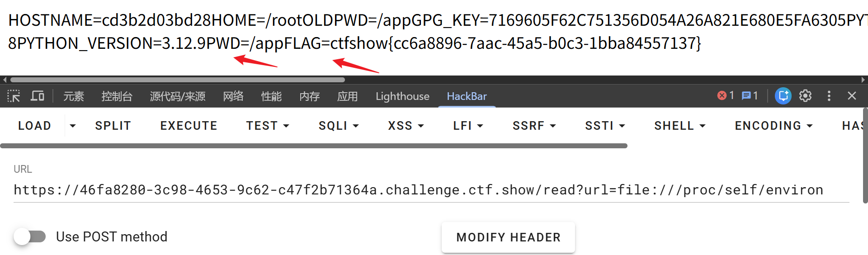Screen dimensions: 868x255
Task: Activate the inspect element picker icon
Action: coord(14,96)
